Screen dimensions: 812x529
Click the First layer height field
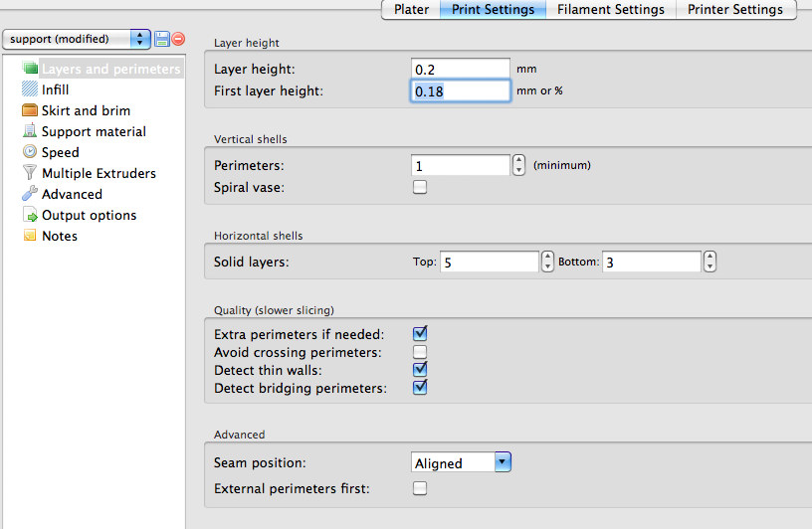point(461,90)
